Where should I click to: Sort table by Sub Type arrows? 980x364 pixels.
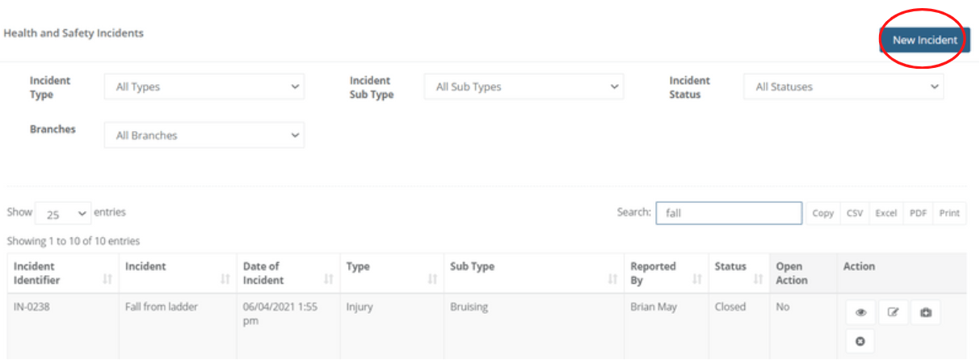[613, 280]
